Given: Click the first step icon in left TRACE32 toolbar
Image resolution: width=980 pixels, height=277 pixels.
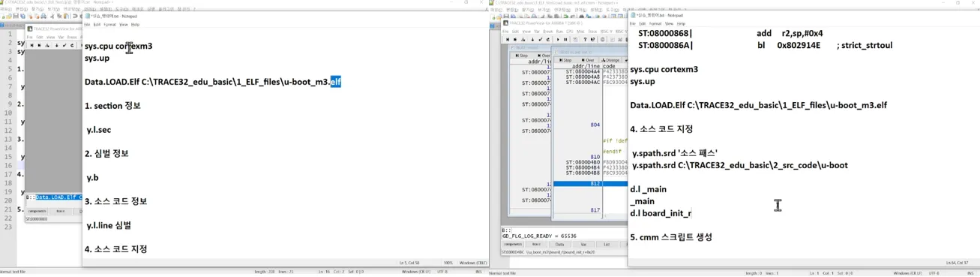Looking at the screenshot, I should 32,45.
